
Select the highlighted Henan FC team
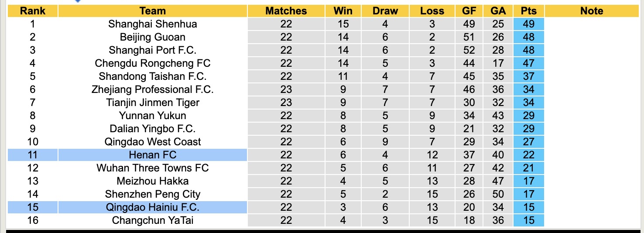pos(153,155)
